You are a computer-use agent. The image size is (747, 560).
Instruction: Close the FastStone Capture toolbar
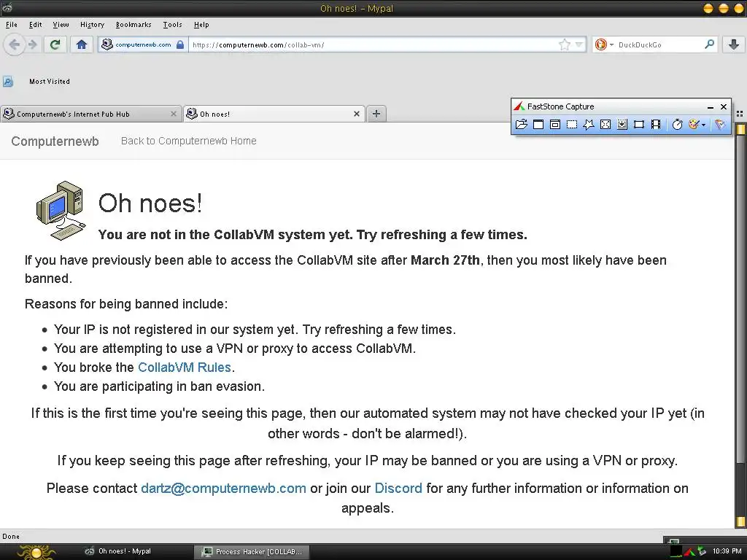pos(723,106)
